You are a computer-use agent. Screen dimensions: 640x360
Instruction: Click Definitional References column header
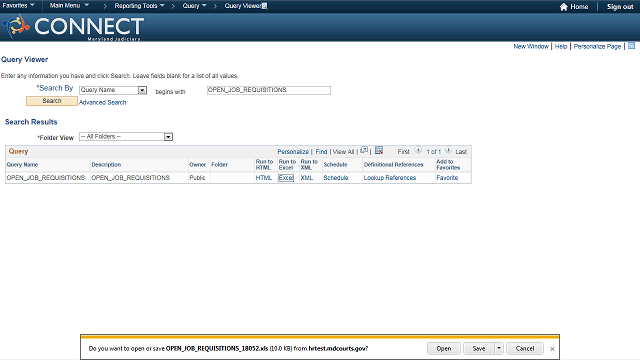point(393,164)
